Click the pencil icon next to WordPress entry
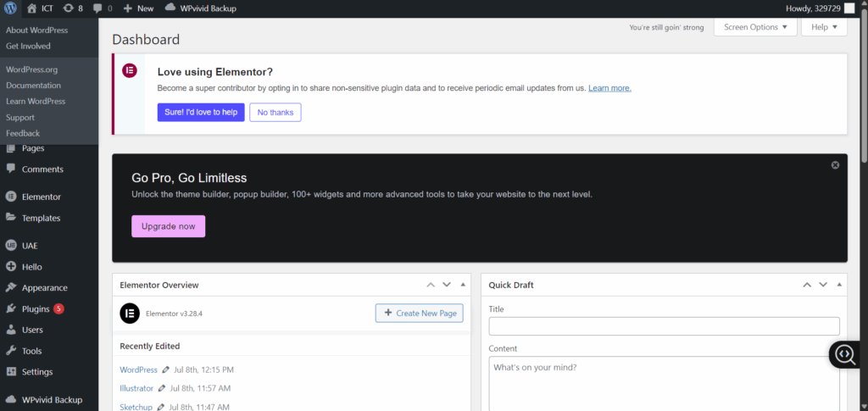The width and height of the screenshot is (868, 411). point(166,370)
